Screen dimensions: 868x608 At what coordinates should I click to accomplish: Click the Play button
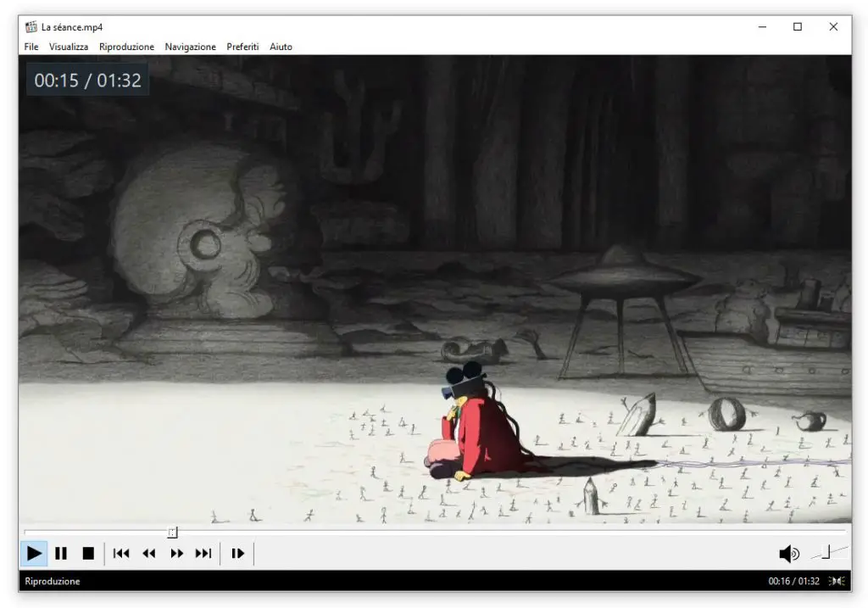click(x=34, y=553)
